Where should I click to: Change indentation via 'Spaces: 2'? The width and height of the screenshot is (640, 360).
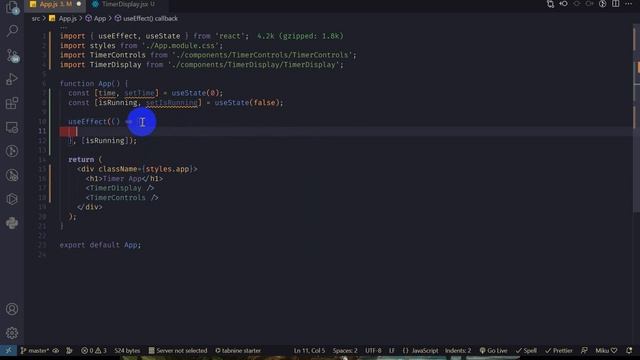tap(345, 351)
